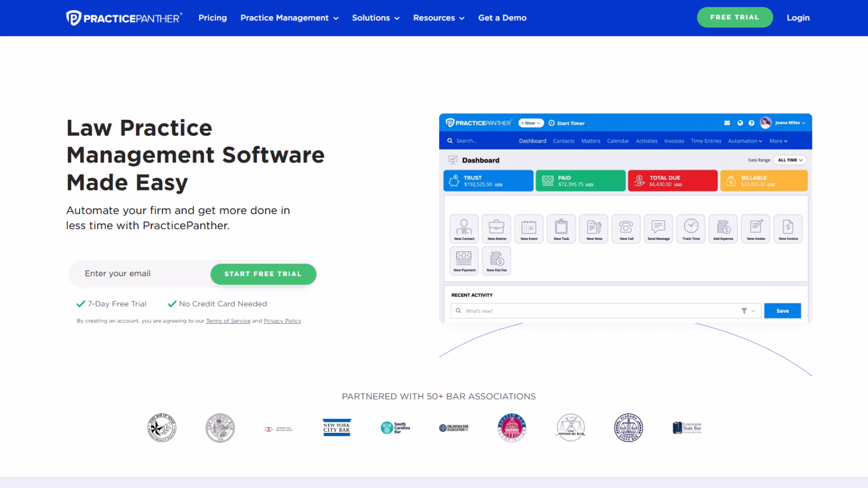Viewport: 868px width, 488px height.
Task: Select the Invoices tab in preview
Action: pyautogui.click(x=674, y=141)
